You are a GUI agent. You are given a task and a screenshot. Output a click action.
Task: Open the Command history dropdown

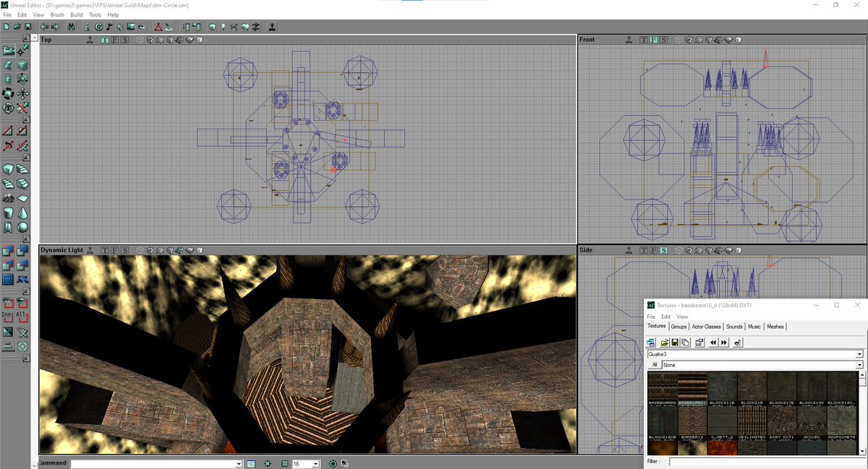(239, 463)
